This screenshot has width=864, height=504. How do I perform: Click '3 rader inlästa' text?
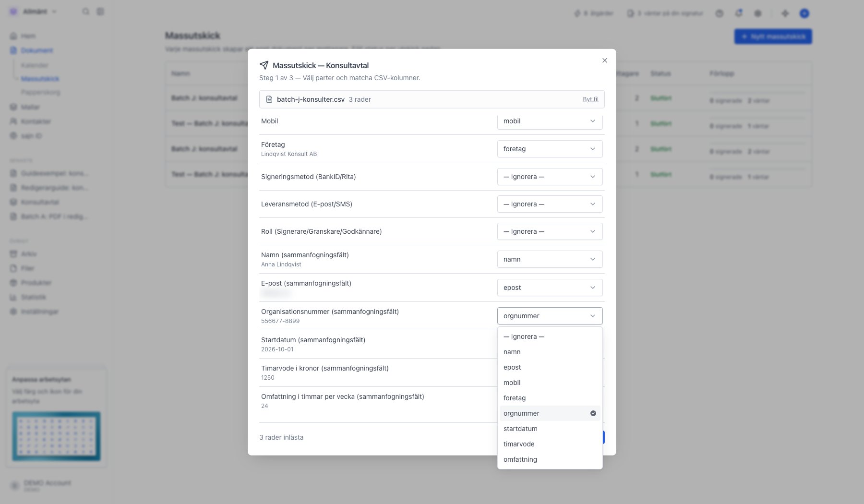281,437
